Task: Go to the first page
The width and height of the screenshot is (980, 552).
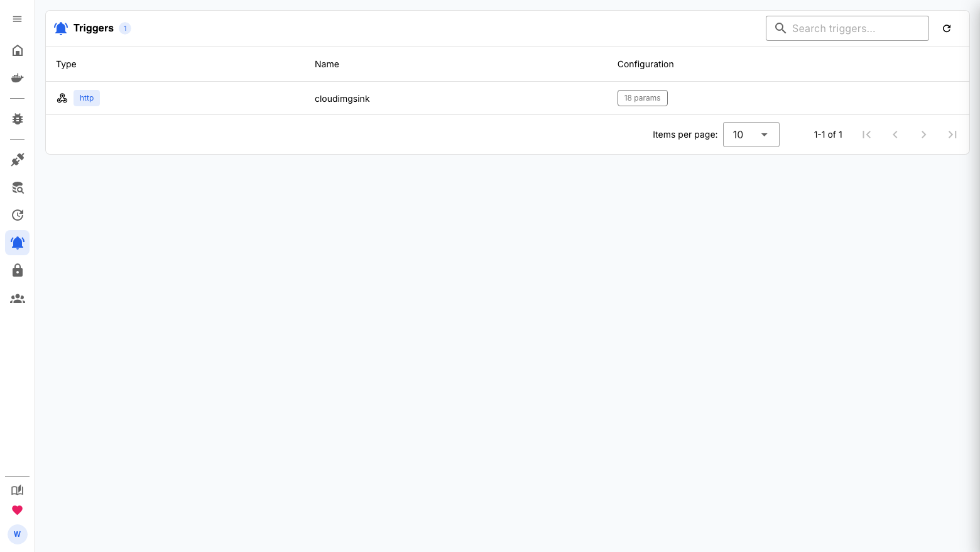Action: 867,135
